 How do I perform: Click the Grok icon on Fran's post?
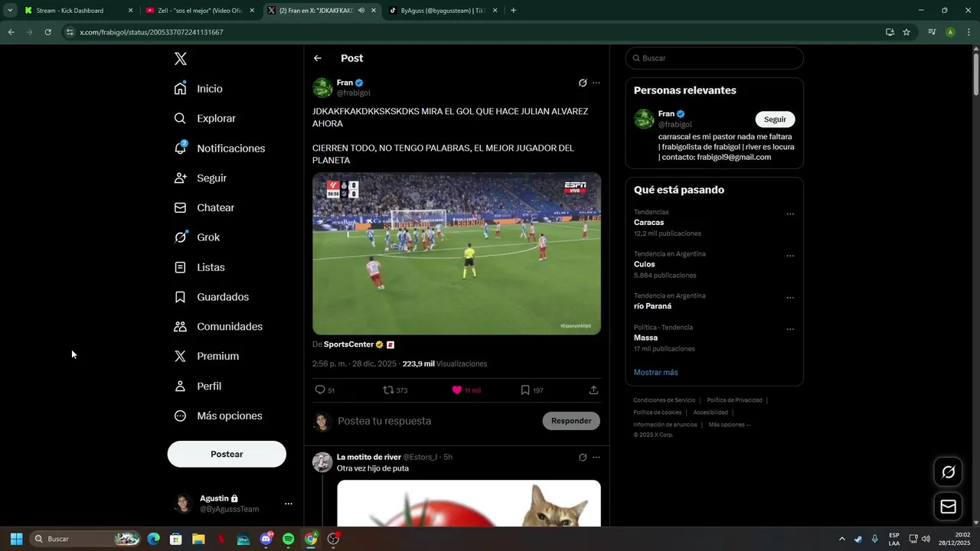583,83
